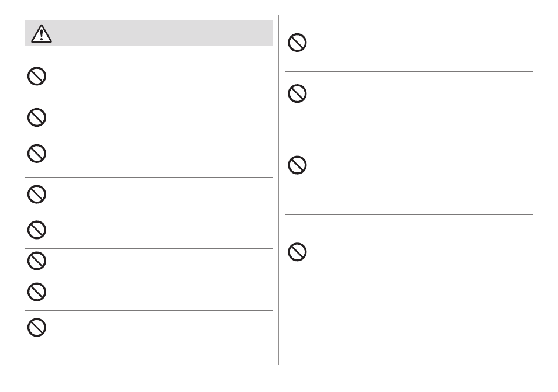Viewport: 558px width, 392px height.
Task: Click the separator line below top right-column icon
Action: pos(409,71)
